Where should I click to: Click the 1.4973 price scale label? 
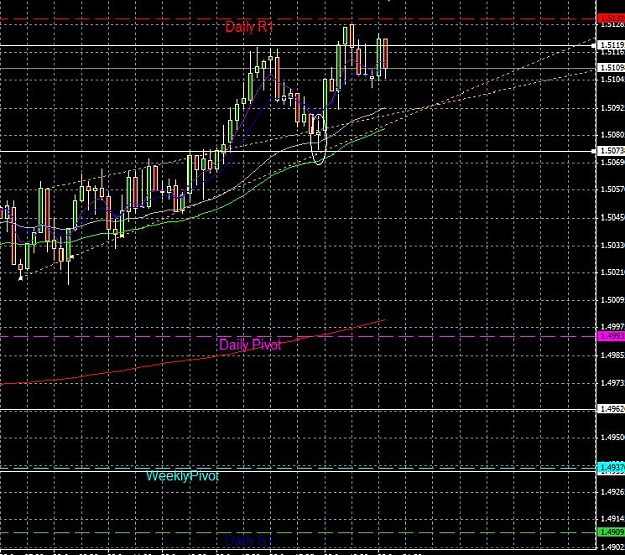coord(612,383)
